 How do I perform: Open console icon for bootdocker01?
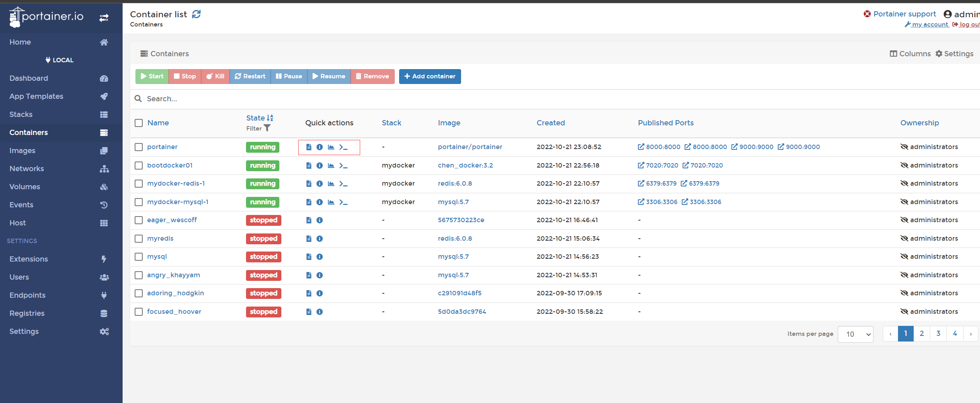pyautogui.click(x=343, y=166)
